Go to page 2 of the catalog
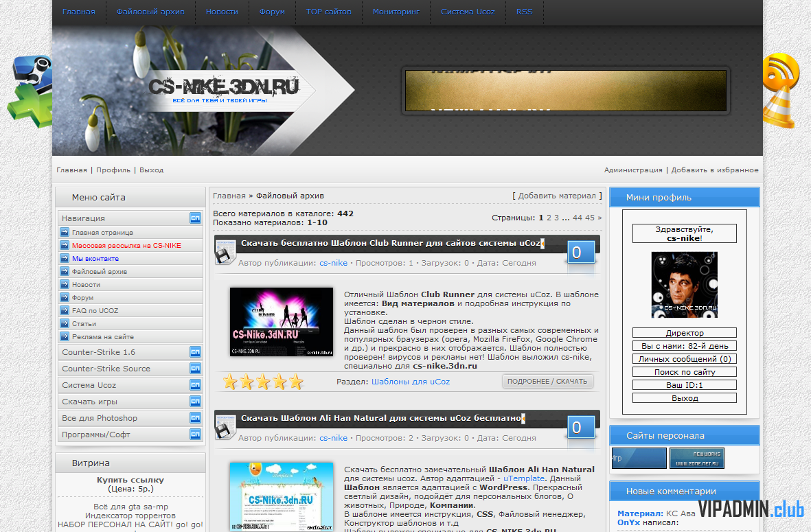This screenshot has width=811, height=532. tap(549, 218)
